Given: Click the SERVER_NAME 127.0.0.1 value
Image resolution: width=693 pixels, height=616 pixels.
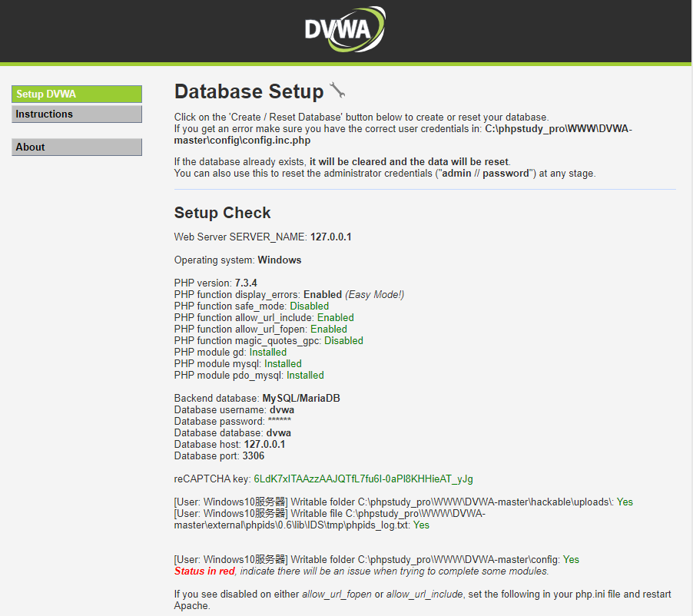Looking at the screenshot, I should pyautogui.click(x=330, y=237).
